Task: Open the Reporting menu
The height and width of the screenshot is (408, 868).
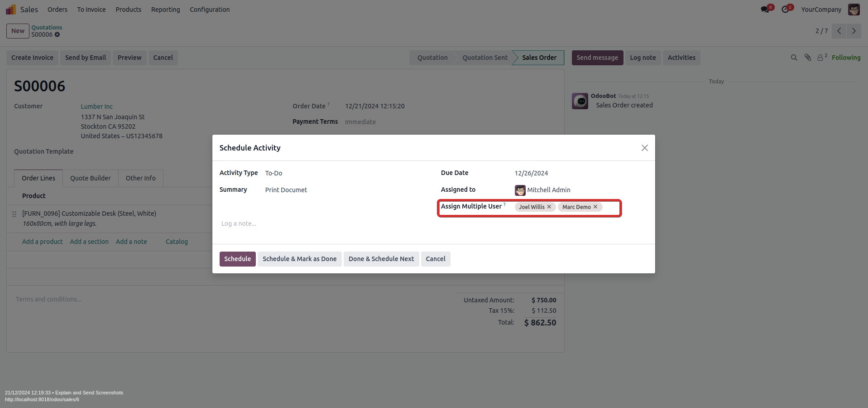Action: click(x=165, y=10)
